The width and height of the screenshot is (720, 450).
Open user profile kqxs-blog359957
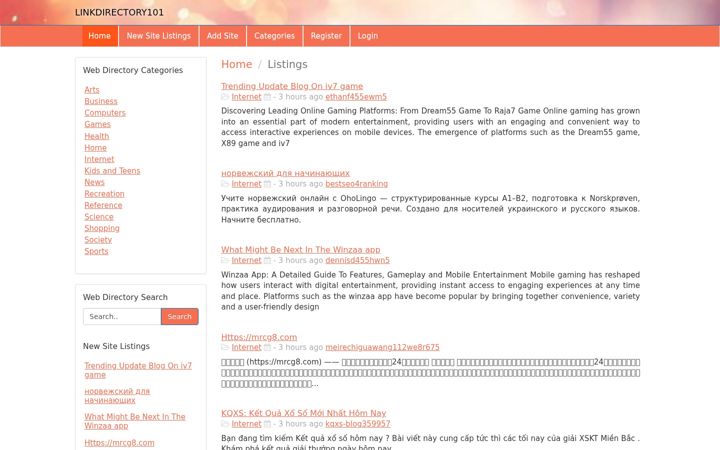point(358,424)
